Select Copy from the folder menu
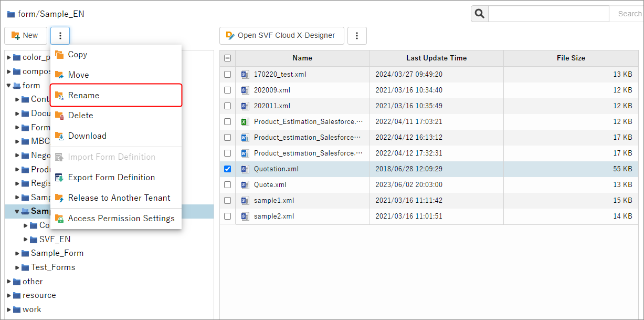Screen dimensions: 644x320 [116, 55]
